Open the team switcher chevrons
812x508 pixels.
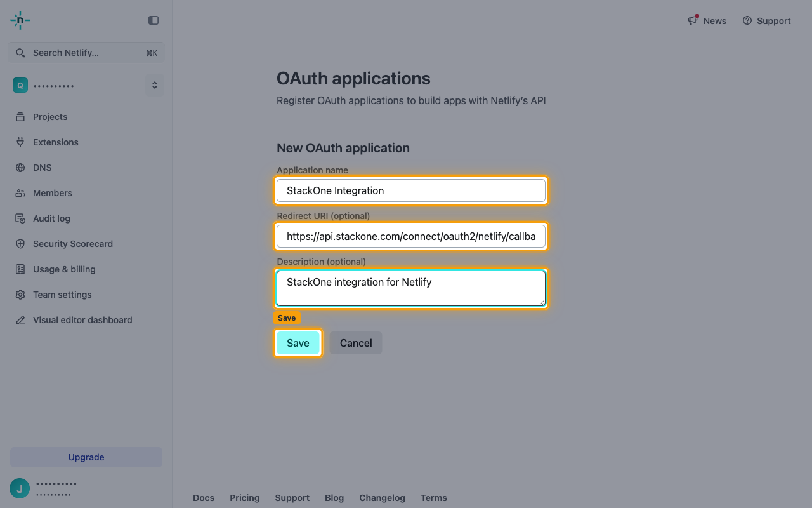point(154,85)
